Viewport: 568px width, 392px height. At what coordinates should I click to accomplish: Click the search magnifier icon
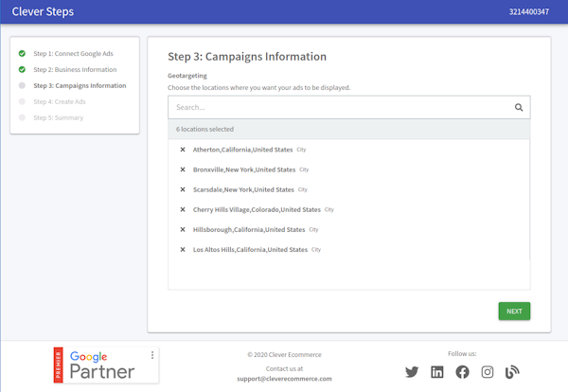click(519, 107)
